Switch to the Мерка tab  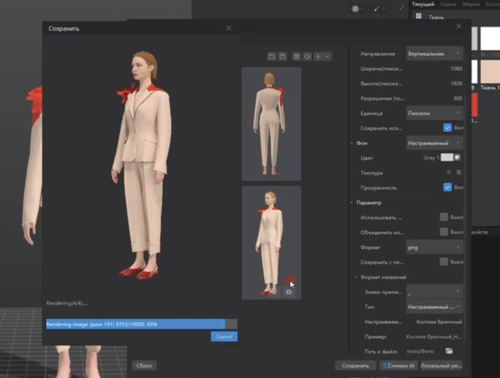471,4
